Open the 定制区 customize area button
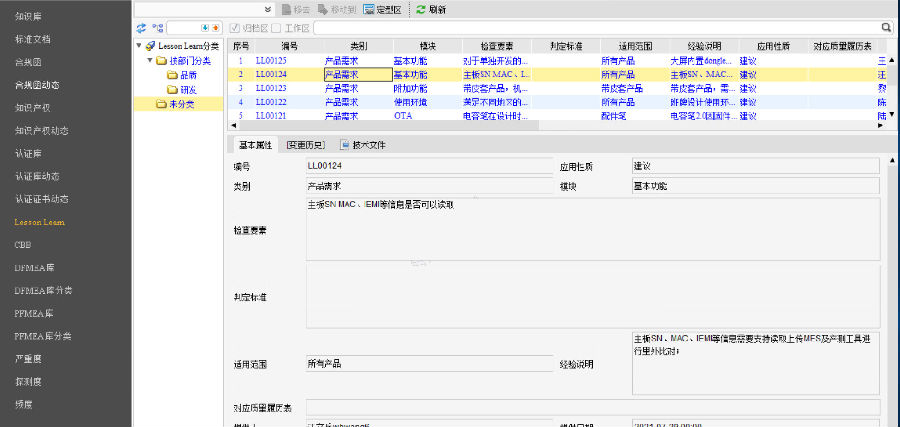900x427 pixels. (381, 9)
